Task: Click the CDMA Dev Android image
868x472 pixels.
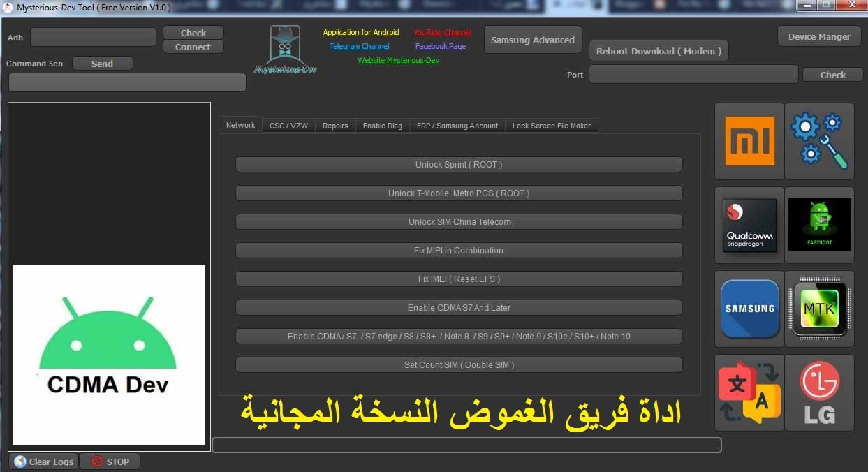Action: (x=109, y=355)
